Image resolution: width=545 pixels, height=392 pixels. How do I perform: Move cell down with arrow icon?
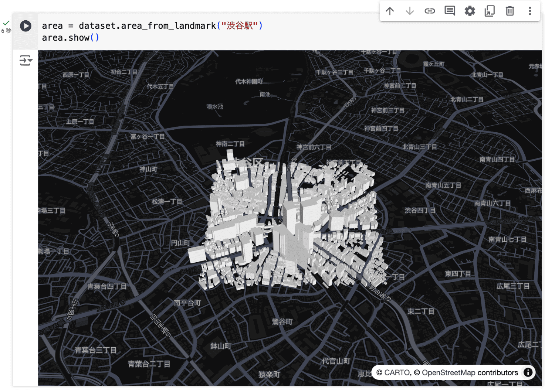pyautogui.click(x=410, y=11)
